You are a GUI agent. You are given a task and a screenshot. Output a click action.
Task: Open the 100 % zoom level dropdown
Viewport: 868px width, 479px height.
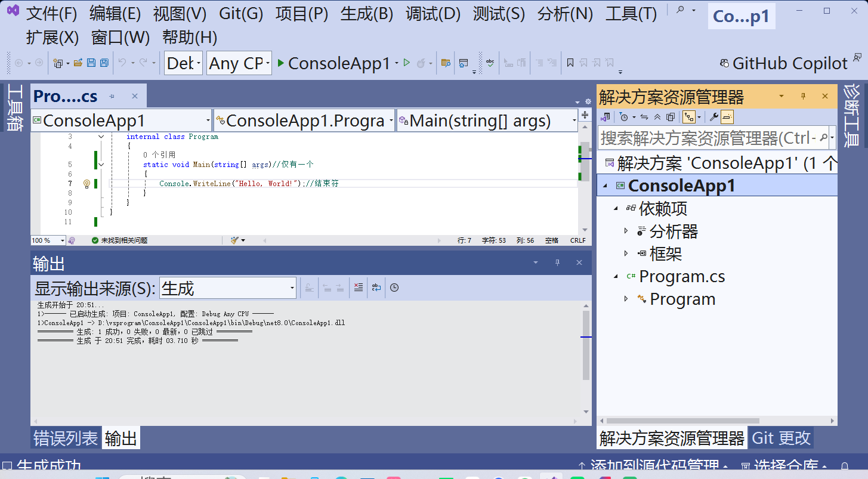click(x=48, y=240)
